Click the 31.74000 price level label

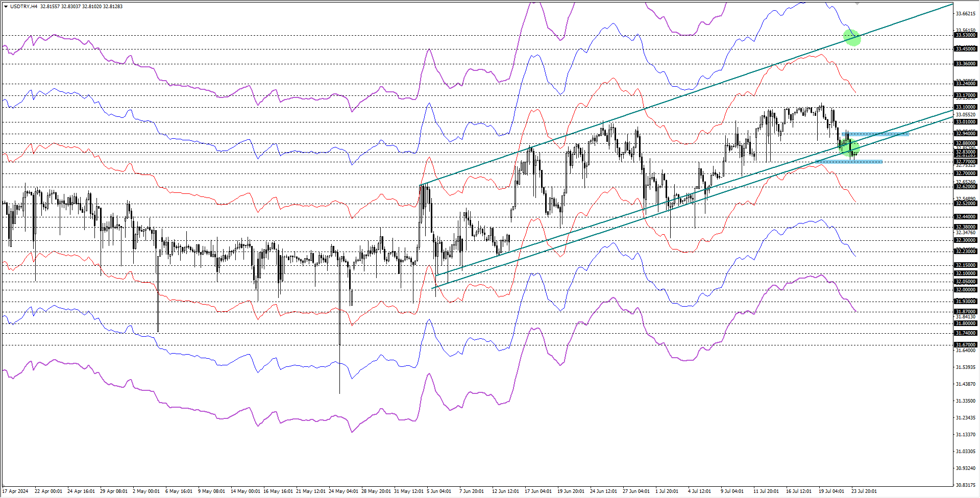click(966, 333)
